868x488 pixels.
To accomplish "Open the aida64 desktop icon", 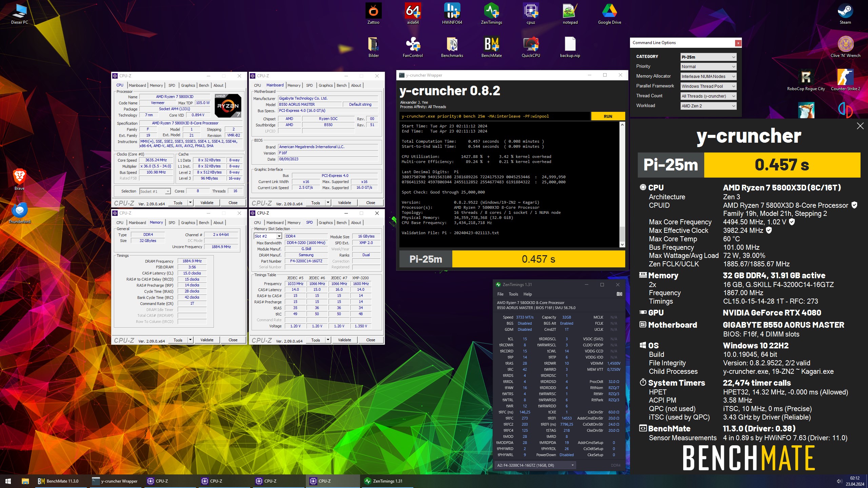I will [413, 14].
